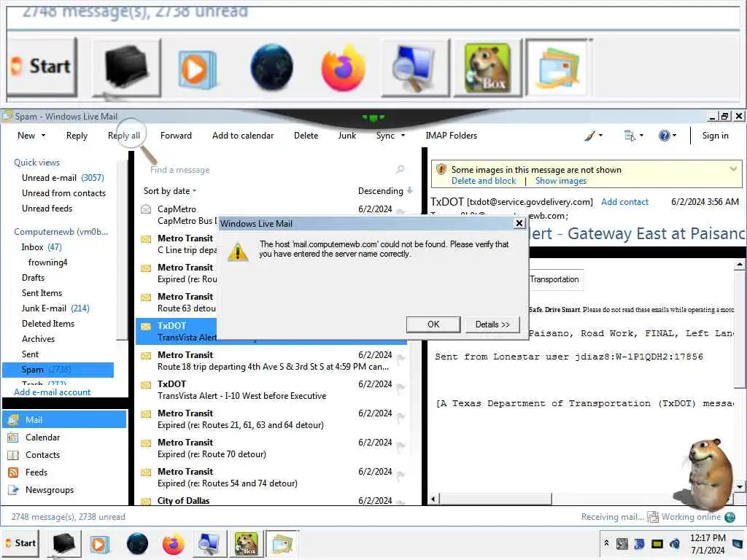Screen dimensions: 747x560
Task: Open the Sent Items folder
Action: click(42, 293)
